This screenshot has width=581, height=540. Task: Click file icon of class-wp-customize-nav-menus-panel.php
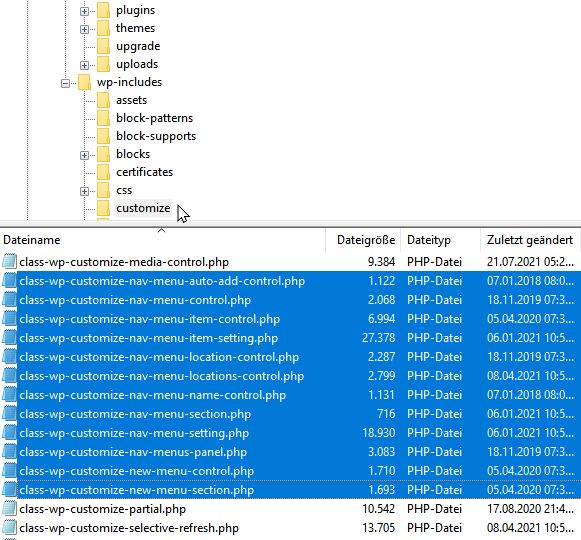tap(10, 452)
